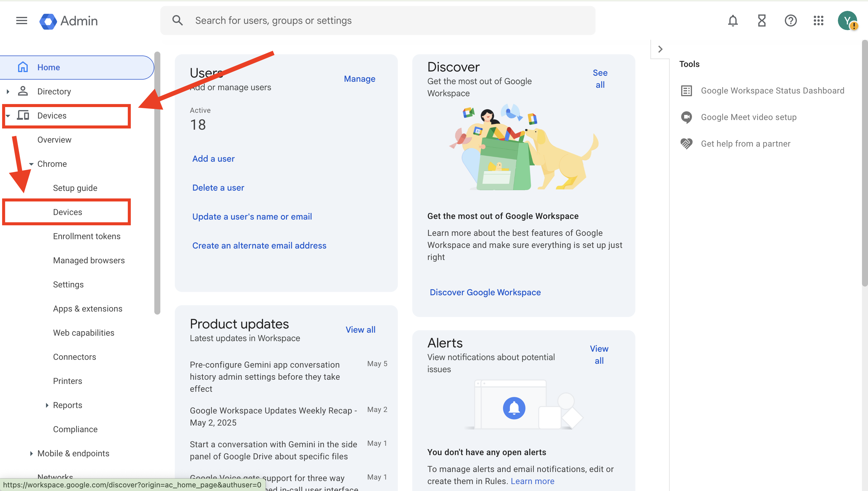Click Create an alternate email address
The image size is (868, 491).
coord(259,245)
